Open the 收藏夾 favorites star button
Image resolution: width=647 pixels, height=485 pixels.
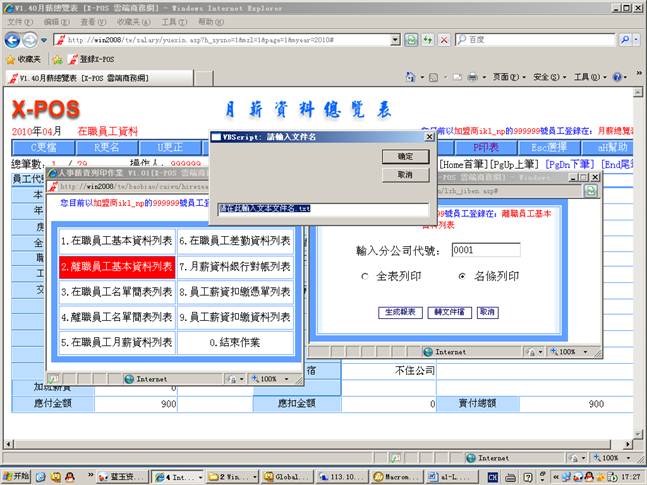23,59
